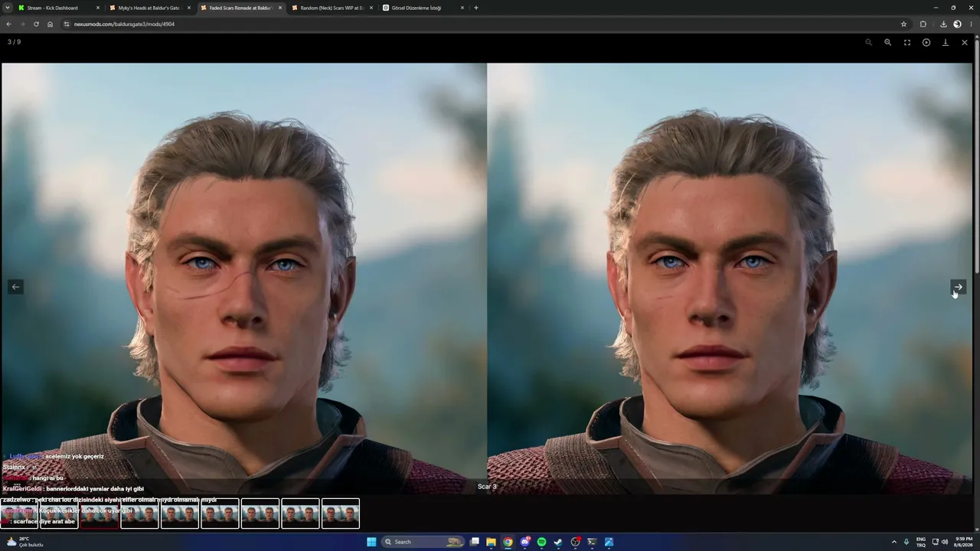Click the chat message "scarface diye arat abe"
Screen dimensions: 980x551
tap(44, 522)
